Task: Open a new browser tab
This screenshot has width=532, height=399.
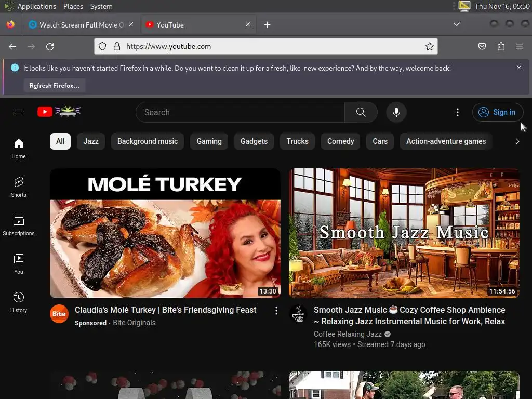Action: [x=268, y=25]
